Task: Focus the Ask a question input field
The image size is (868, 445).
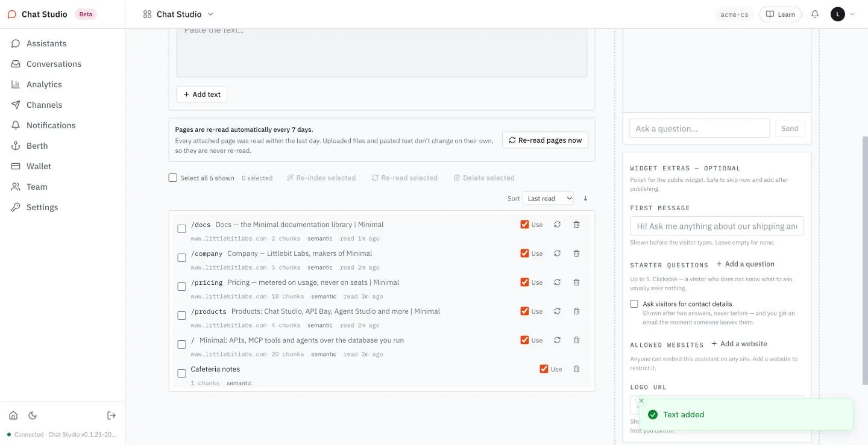Action: click(x=699, y=128)
